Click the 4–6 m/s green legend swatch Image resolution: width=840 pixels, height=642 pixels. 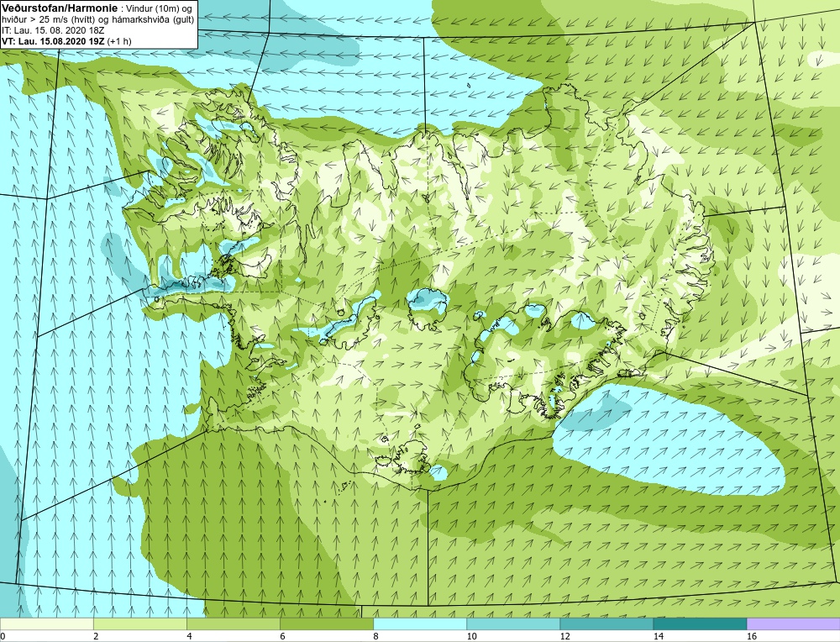coord(233,624)
